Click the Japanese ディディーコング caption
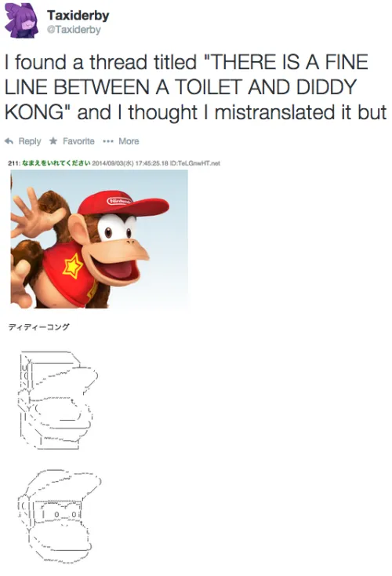Viewport: 392px width, 576px height. point(38,327)
